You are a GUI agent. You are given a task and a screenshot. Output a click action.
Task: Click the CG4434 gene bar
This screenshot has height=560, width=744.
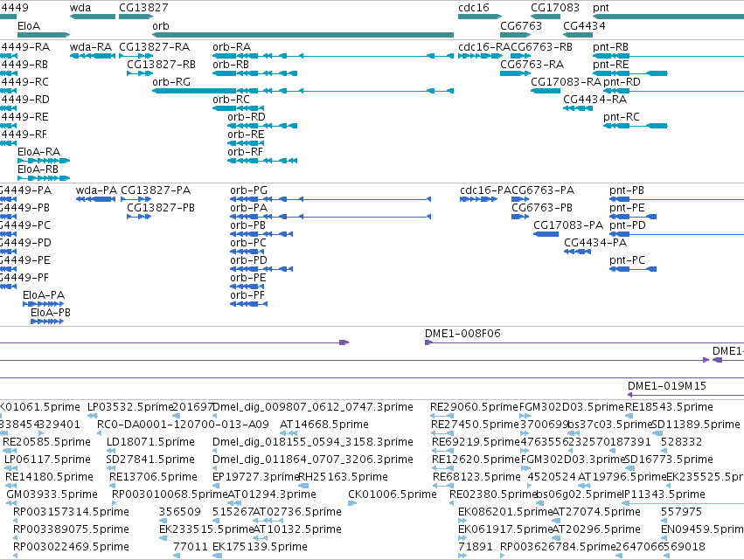click(x=578, y=35)
